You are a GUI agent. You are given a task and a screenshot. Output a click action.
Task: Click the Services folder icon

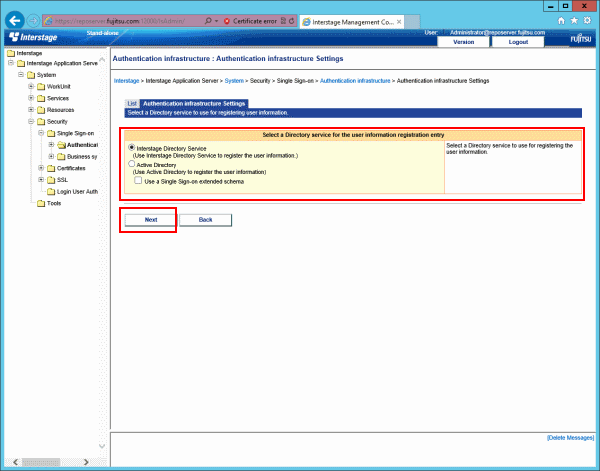coord(41,99)
